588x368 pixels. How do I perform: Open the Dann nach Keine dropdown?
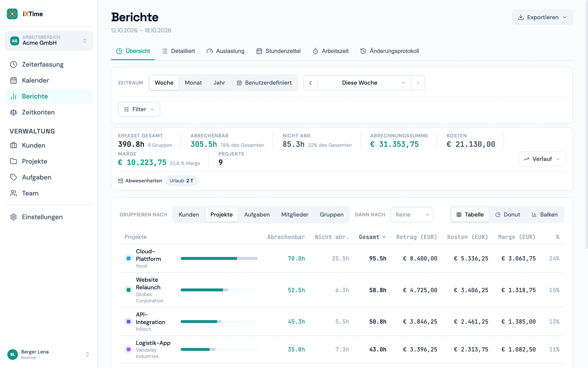(x=412, y=215)
